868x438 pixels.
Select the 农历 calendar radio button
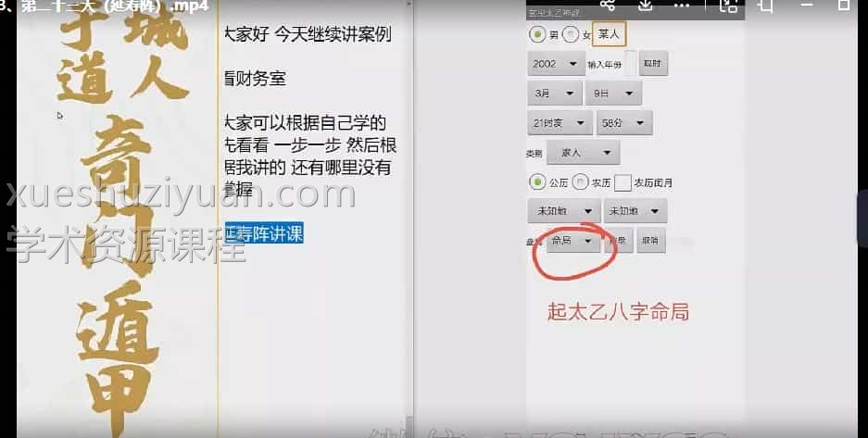580,181
